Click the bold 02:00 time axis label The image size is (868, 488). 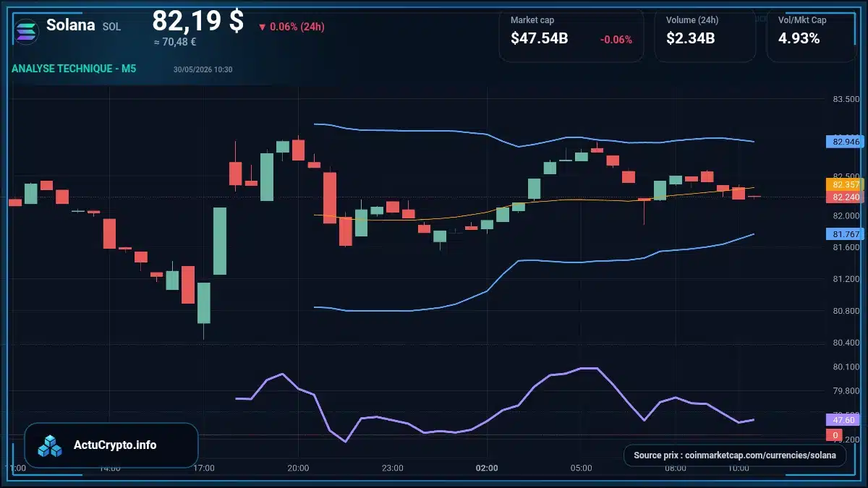click(x=487, y=468)
